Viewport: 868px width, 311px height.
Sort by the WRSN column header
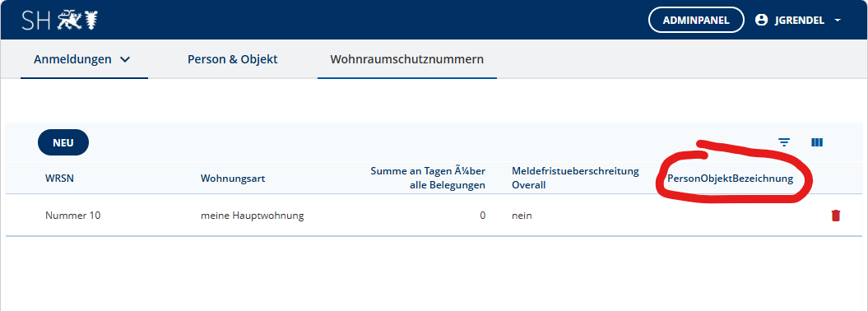pos(59,179)
